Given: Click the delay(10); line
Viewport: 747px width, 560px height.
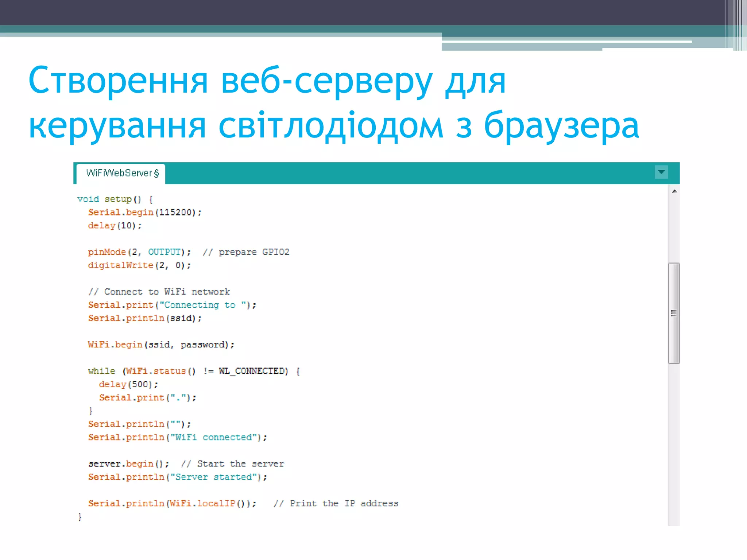Looking at the screenshot, I should pos(115,226).
